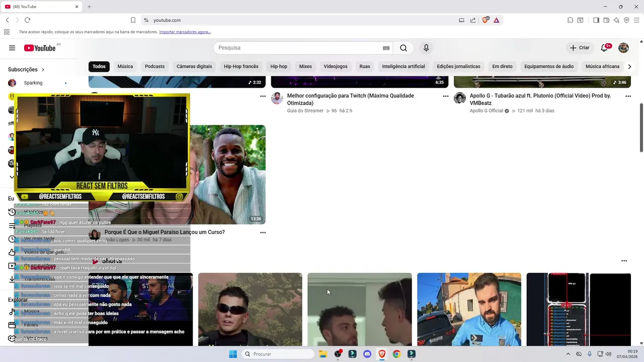Select the Todos filter chip
This screenshot has width=644, height=362.
coord(99,66)
